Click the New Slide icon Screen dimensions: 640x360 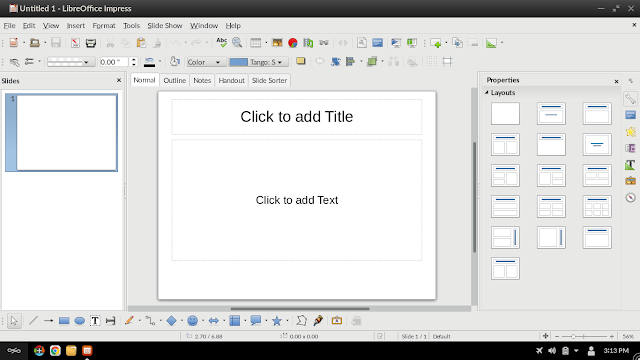436,42
